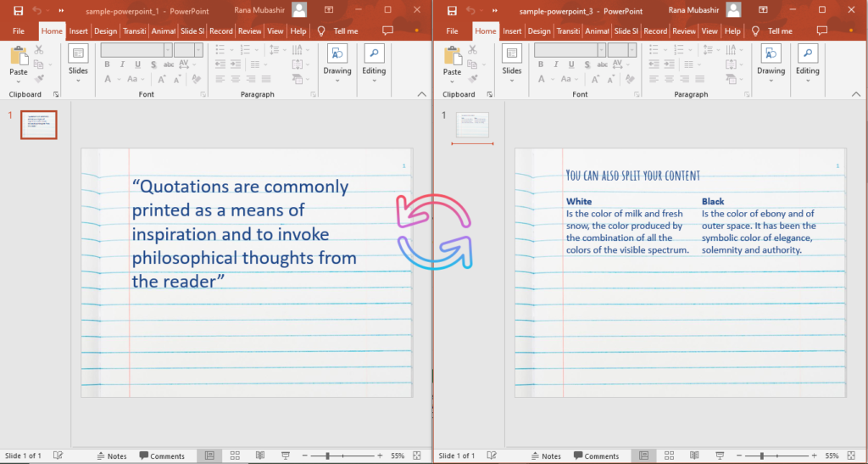The width and height of the screenshot is (868, 464).
Task: Toggle Normal view button in left status bar
Action: 209,456
